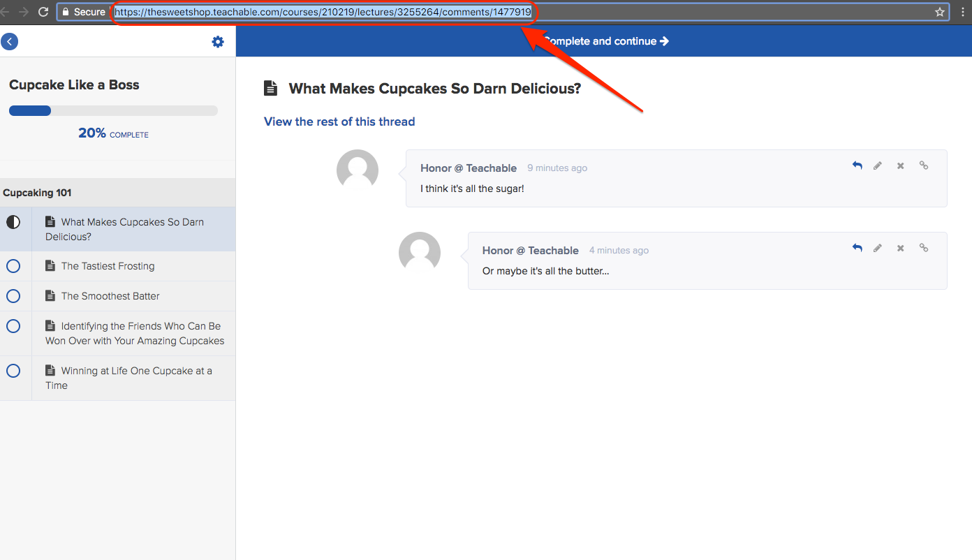Open the settings gear in sidebar
This screenshot has width=972, height=560.
point(218,42)
